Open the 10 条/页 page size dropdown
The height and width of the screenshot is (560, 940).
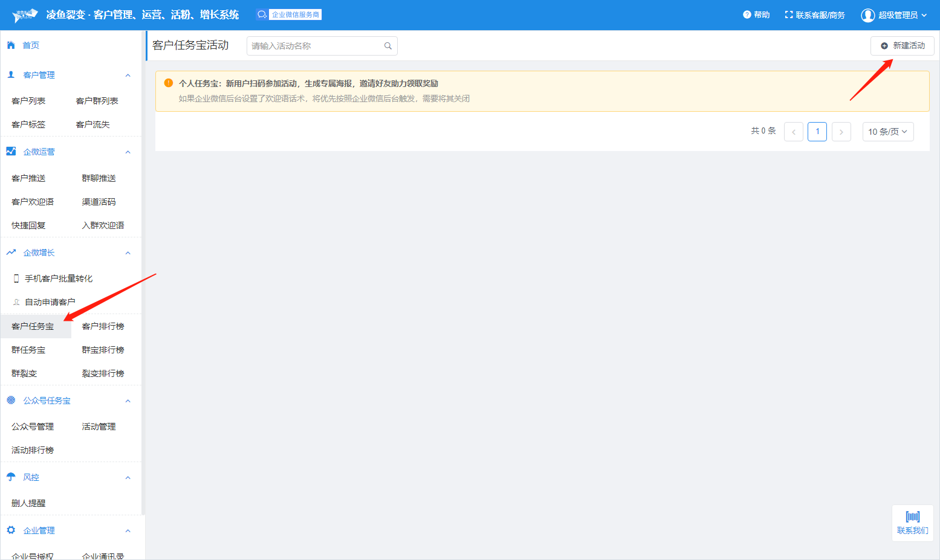[x=887, y=132]
